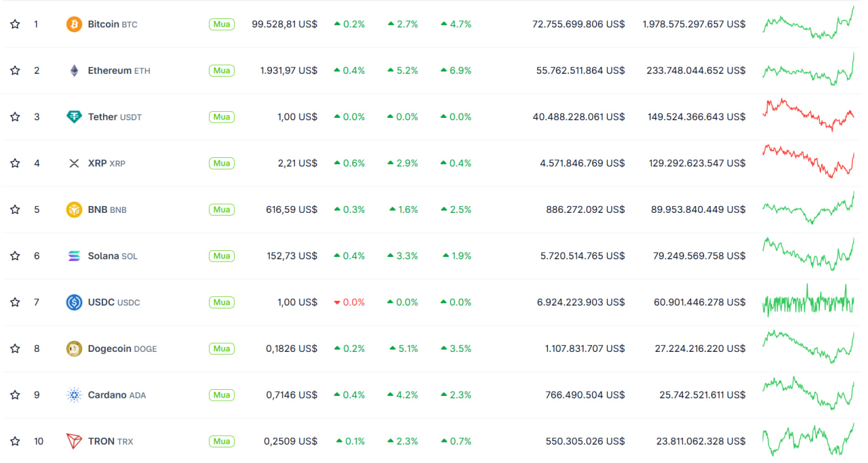Click the TRON logo icon
Viewport: 868px width, 463px height.
(74, 441)
